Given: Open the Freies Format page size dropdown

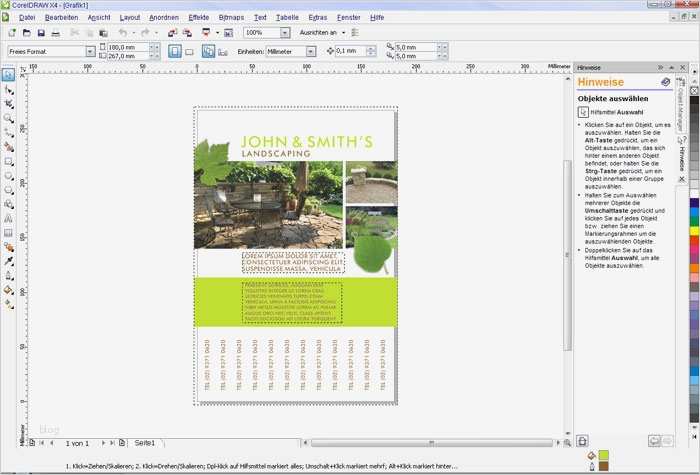Looking at the screenshot, I should click(90, 51).
